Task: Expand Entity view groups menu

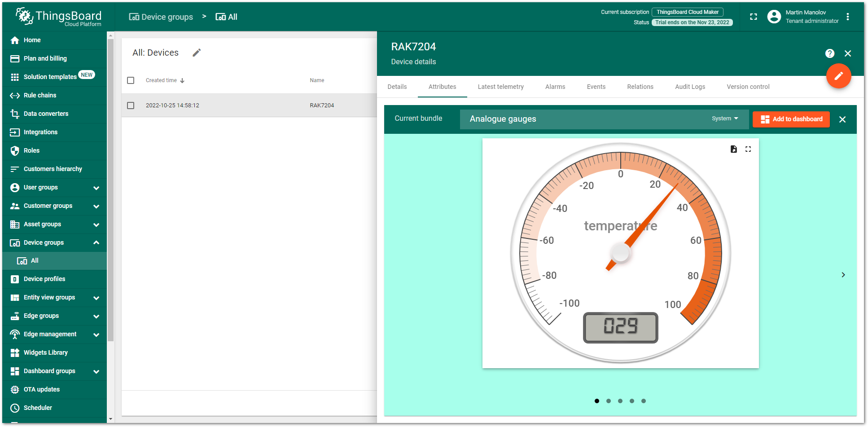Action: [96, 298]
